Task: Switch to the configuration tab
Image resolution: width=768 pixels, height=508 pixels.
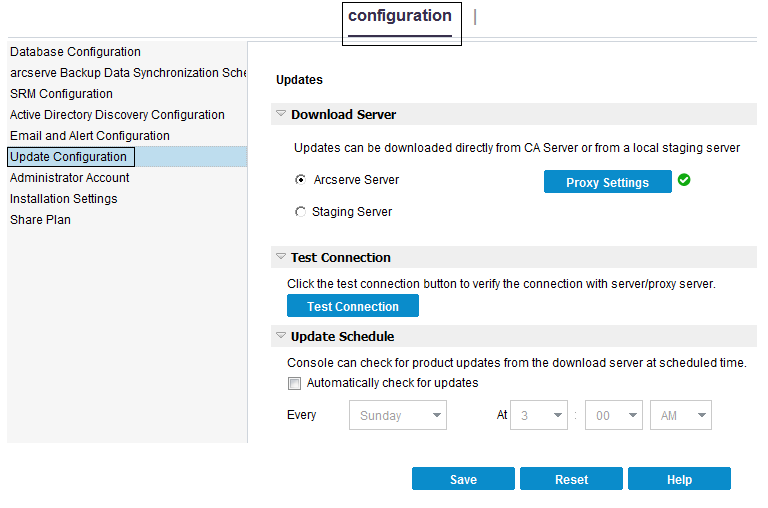Action: 400,17
